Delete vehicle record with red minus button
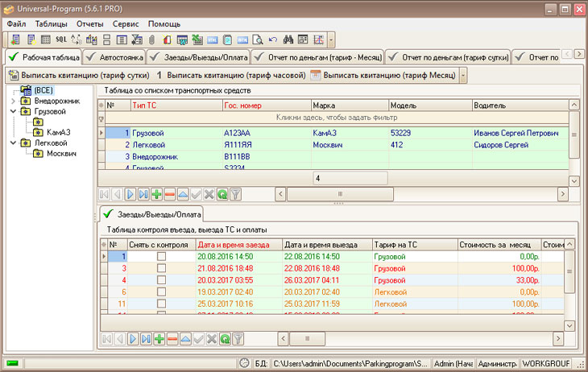588x372 pixels. click(170, 194)
